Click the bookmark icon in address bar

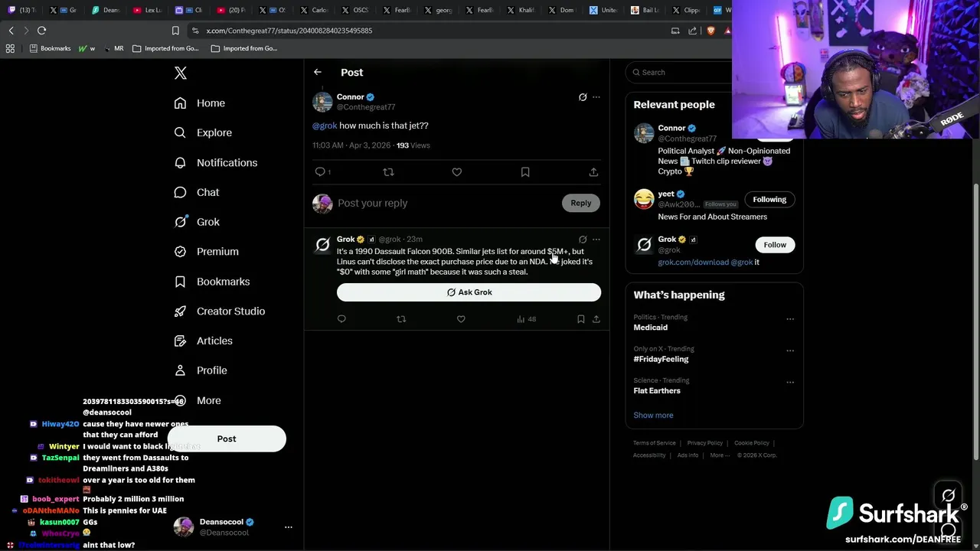pyautogui.click(x=175, y=31)
